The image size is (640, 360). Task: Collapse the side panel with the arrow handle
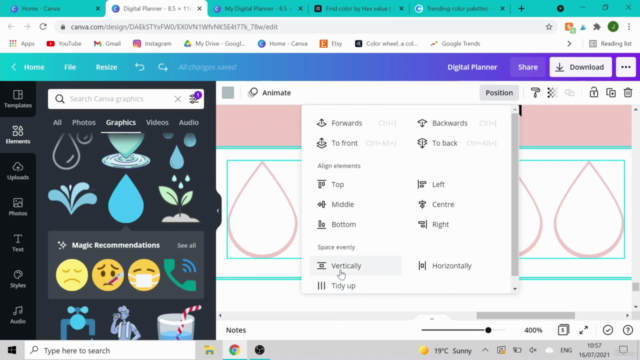(218, 211)
